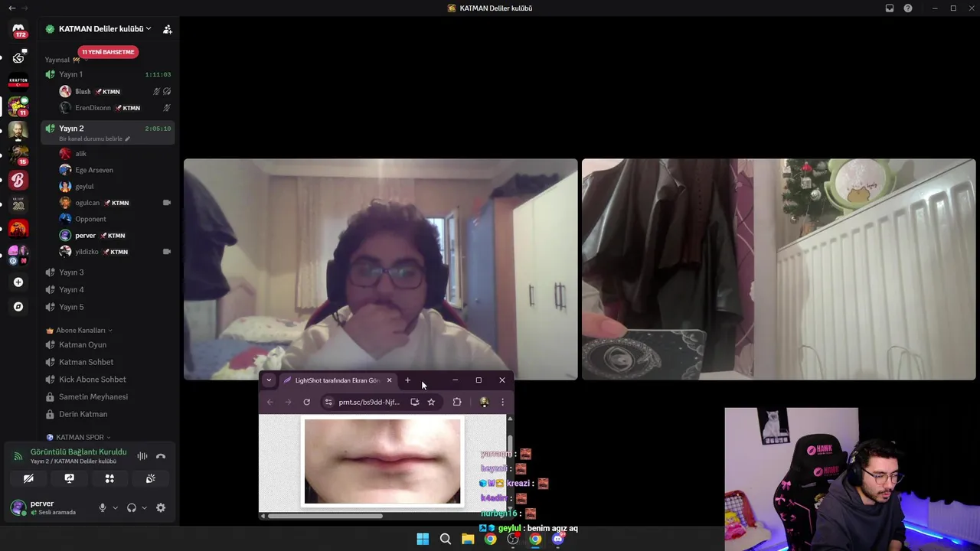Viewport: 980px width, 551px height.
Task: Disconnect from voice with hang-up icon
Action: coord(161,456)
